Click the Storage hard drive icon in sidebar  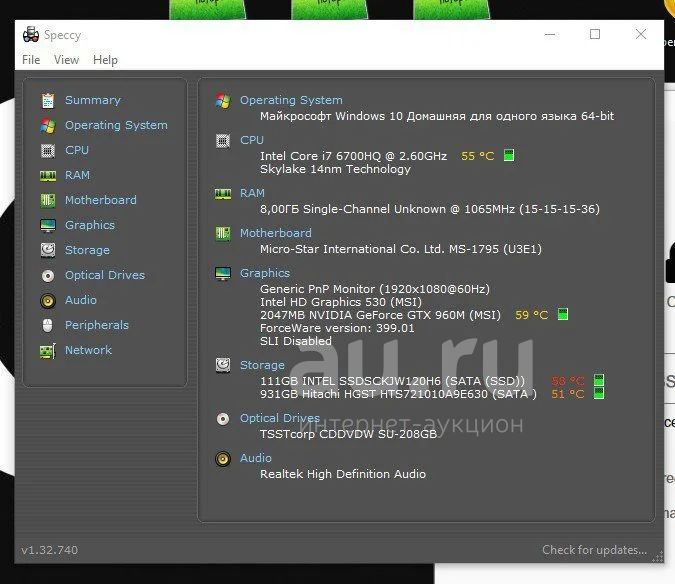pos(48,250)
